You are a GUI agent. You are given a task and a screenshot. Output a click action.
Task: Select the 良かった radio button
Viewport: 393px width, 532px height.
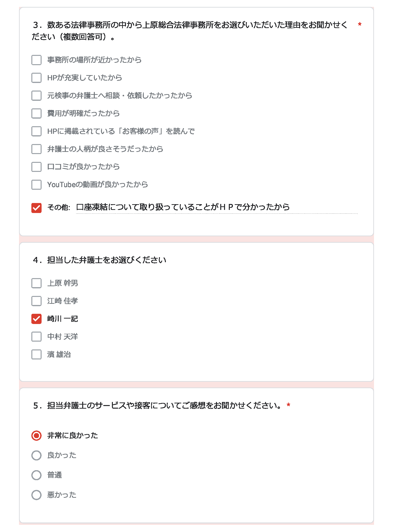pyautogui.click(x=36, y=456)
